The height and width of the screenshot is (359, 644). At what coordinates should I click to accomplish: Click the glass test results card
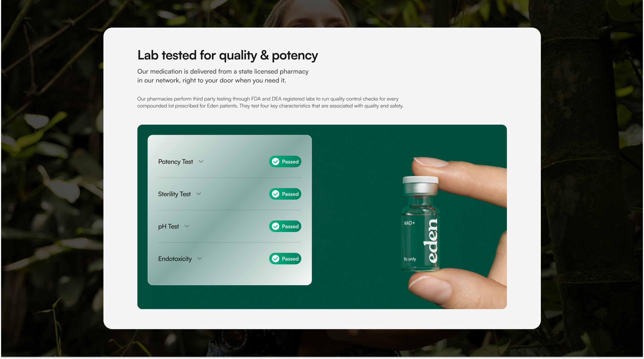point(229,210)
